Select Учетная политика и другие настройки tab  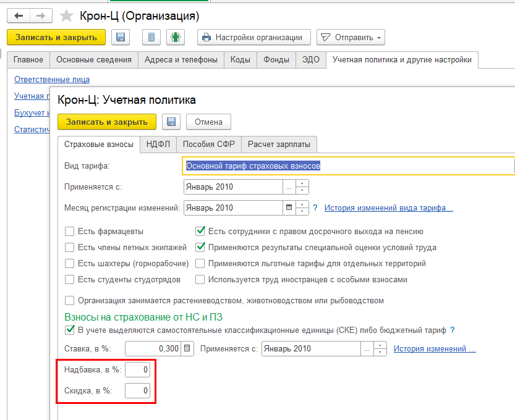click(402, 60)
